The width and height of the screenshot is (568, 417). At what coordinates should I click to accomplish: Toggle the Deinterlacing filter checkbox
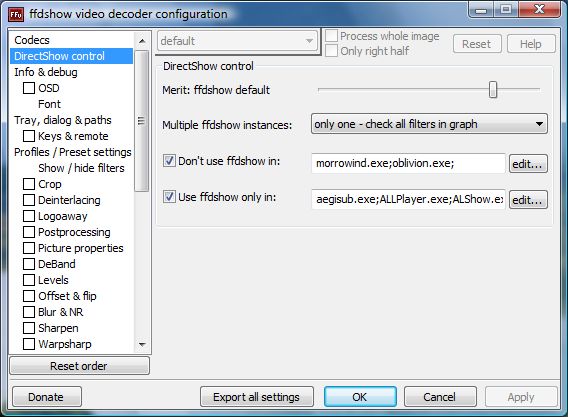pos(29,200)
